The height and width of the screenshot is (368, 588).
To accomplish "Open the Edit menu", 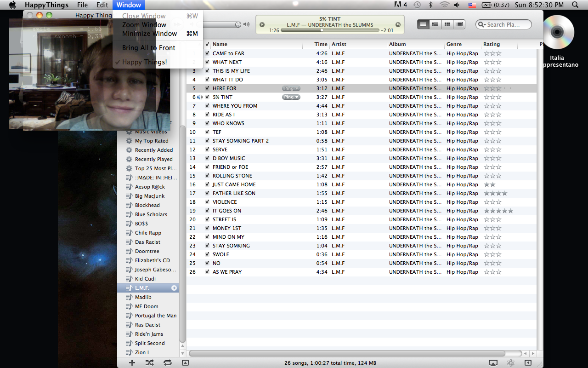I will pyautogui.click(x=102, y=5).
